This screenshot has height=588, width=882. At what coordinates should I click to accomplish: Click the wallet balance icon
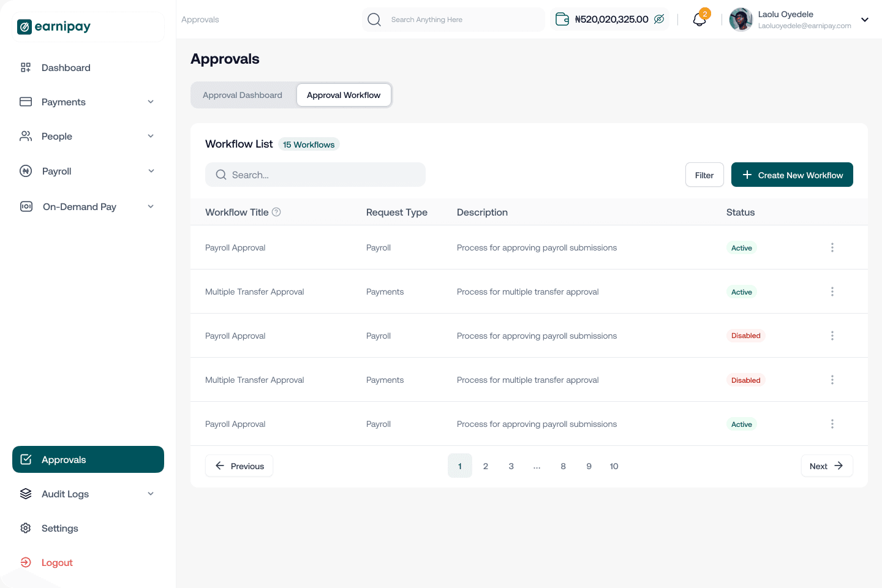click(562, 19)
